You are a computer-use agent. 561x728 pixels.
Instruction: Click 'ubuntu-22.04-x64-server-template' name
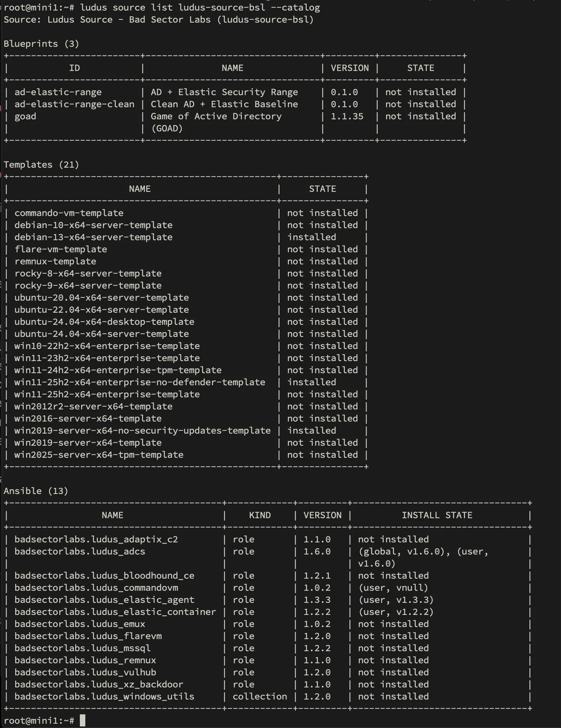tap(102, 310)
